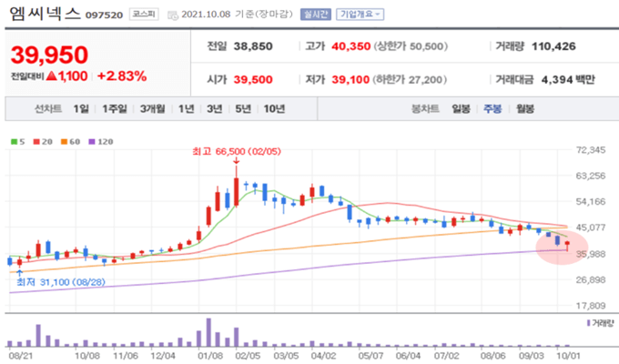Click the stock name 엠씨넥스

(x=45, y=14)
